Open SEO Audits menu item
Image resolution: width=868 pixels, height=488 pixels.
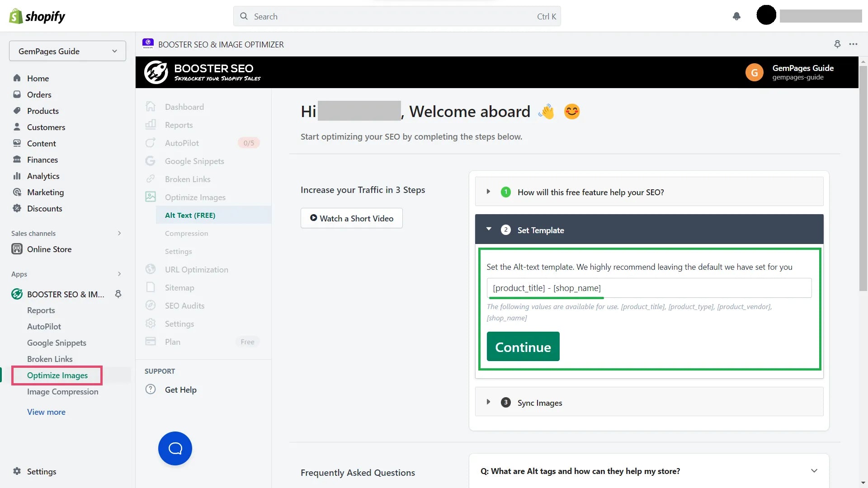click(x=184, y=305)
